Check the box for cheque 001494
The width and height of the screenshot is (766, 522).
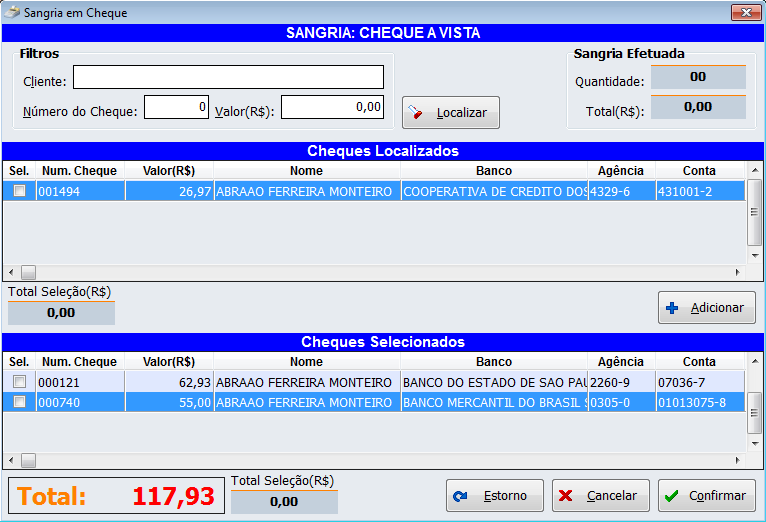point(19,191)
